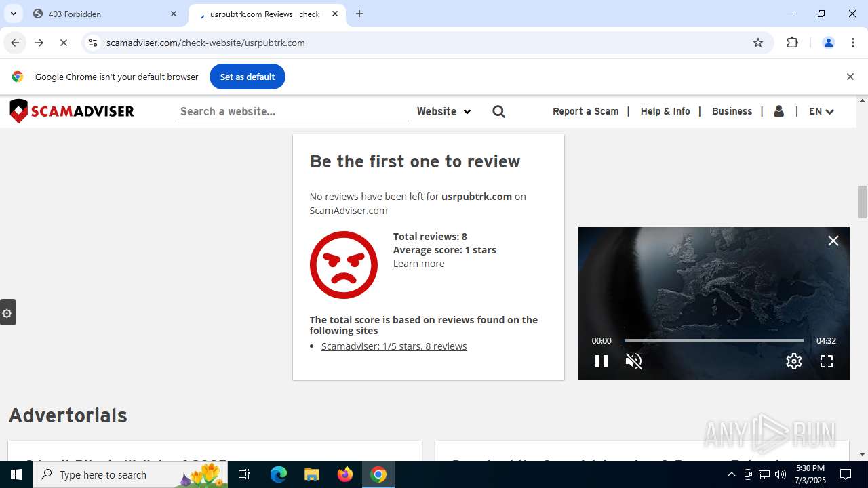Open the user account icon

[x=778, y=111]
